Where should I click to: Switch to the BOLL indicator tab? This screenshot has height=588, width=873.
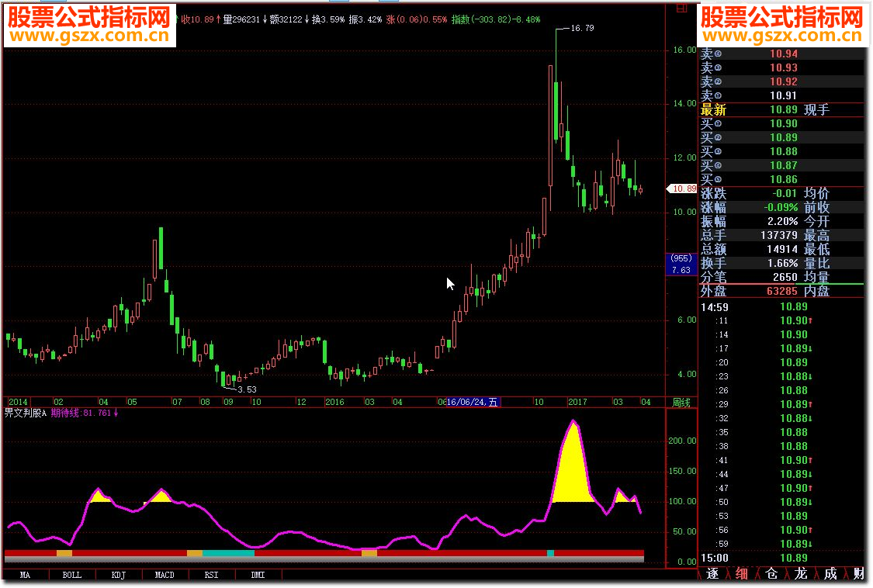[x=72, y=575]
